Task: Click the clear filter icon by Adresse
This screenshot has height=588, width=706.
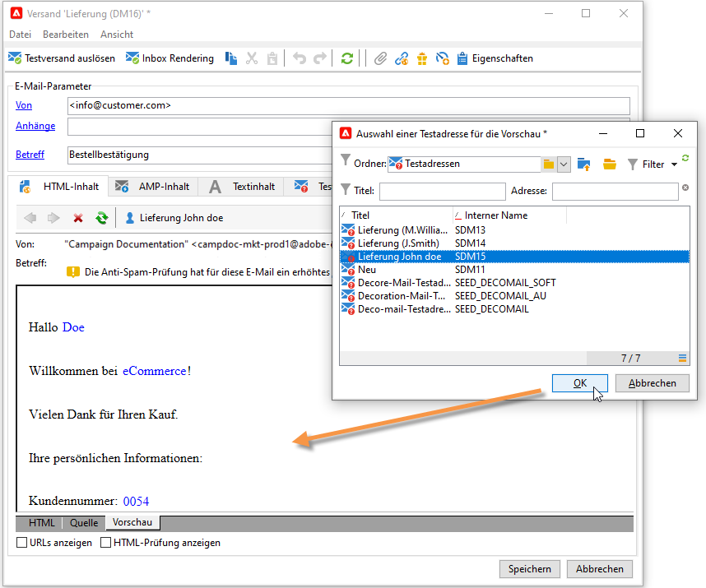Action: (685, 188)
